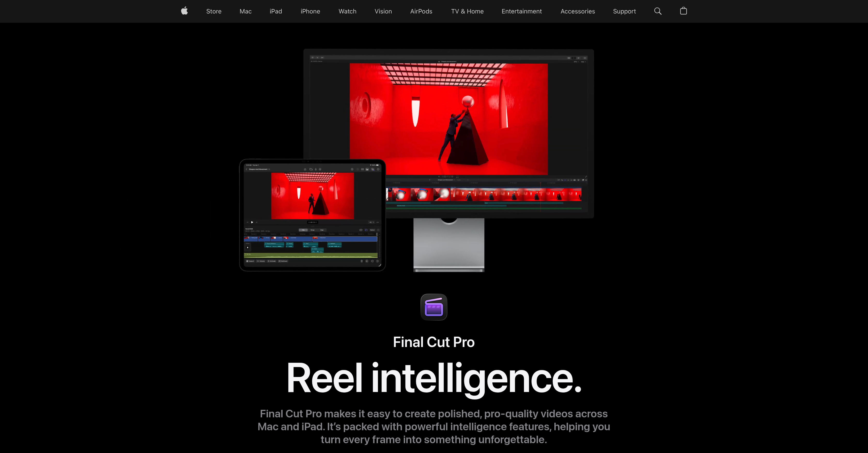
Task: Select the Range segment on the iPad timeline
Action: [313, 230]
